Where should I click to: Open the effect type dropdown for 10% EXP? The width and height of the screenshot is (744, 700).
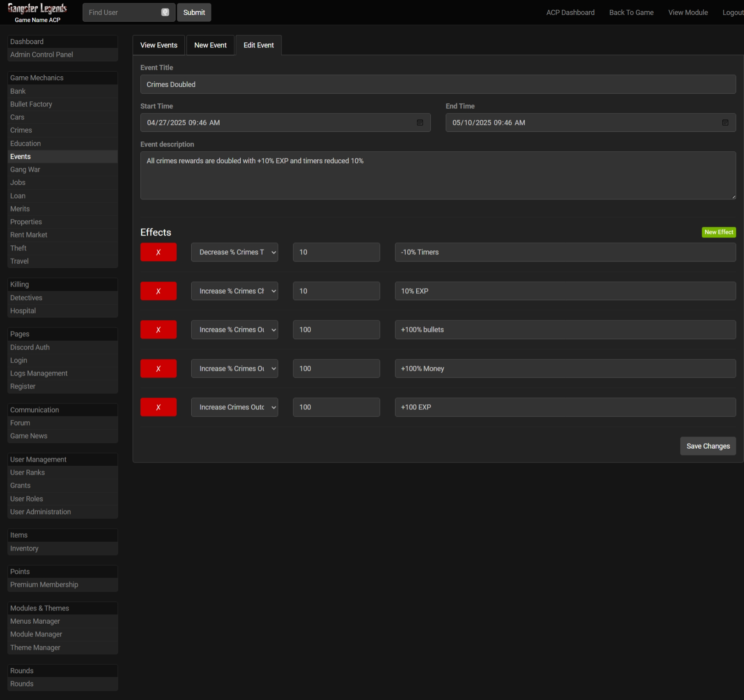(234, 291)
